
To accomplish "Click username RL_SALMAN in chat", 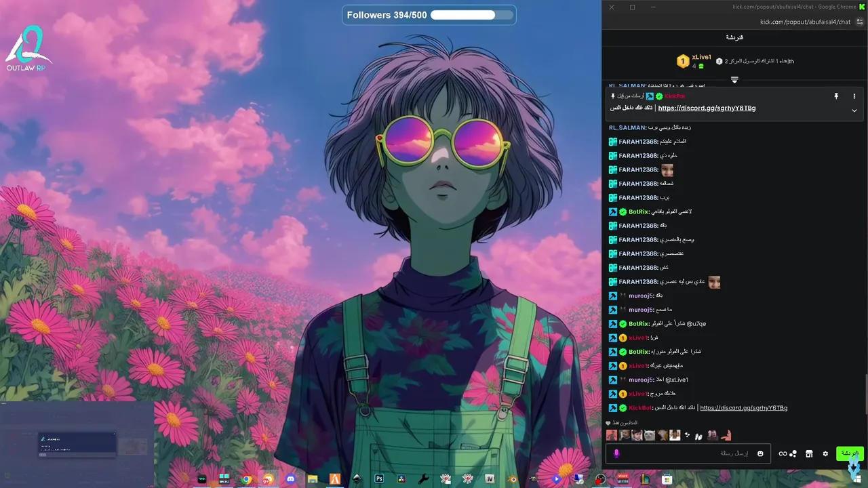I will coord(627,127).
